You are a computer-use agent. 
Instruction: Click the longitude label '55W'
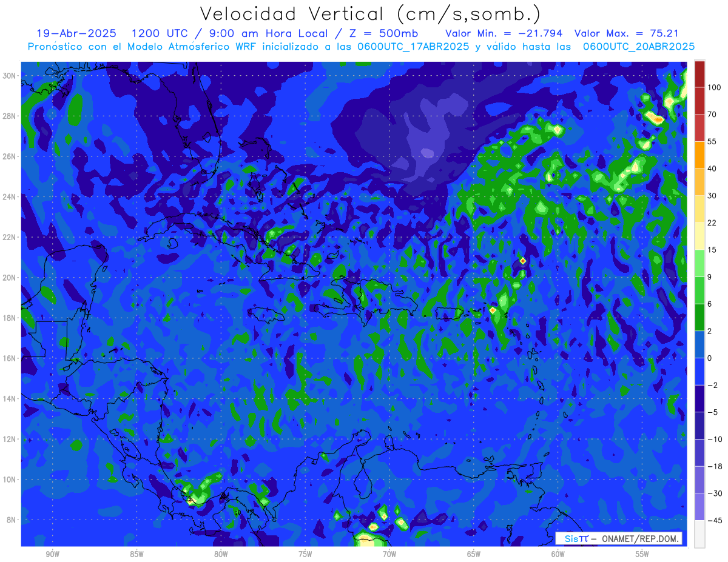pos(642,554)
